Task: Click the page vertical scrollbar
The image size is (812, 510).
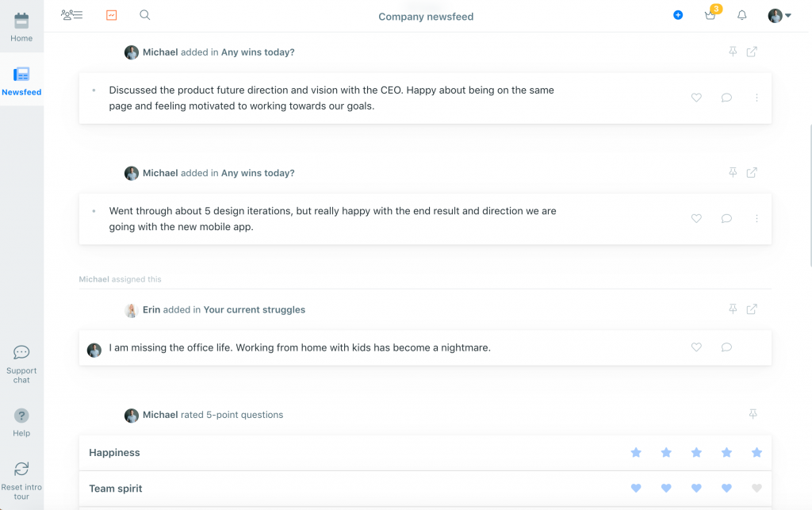Action: pyautogui.click(x=810, y=194)
